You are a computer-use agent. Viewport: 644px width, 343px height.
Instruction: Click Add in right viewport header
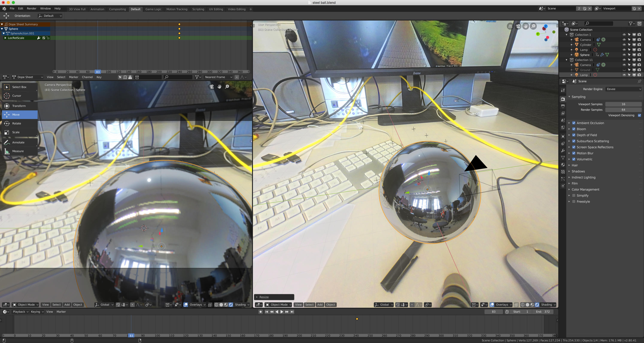point(320,305)
